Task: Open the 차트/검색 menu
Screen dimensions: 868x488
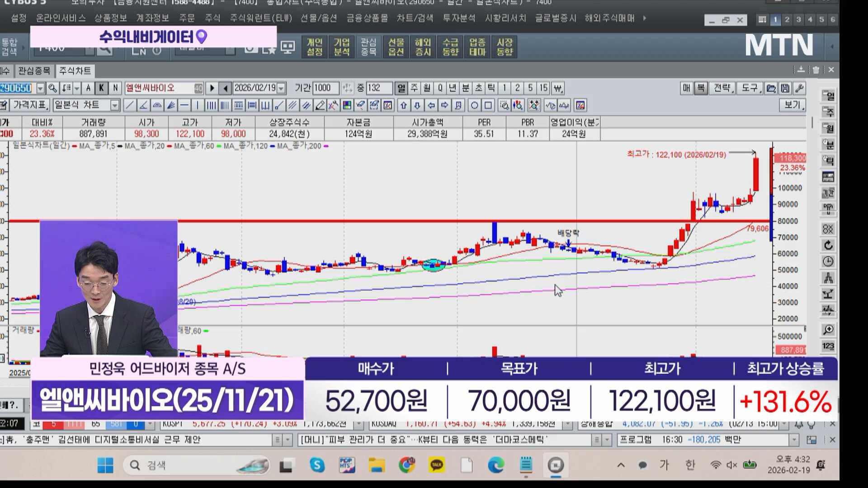Action: click(x=415, y=19)
